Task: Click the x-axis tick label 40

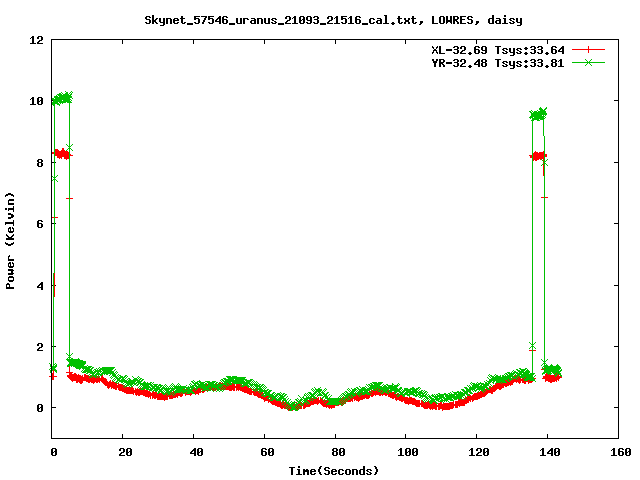Action: pyautogui.click(x=196, y=452)
